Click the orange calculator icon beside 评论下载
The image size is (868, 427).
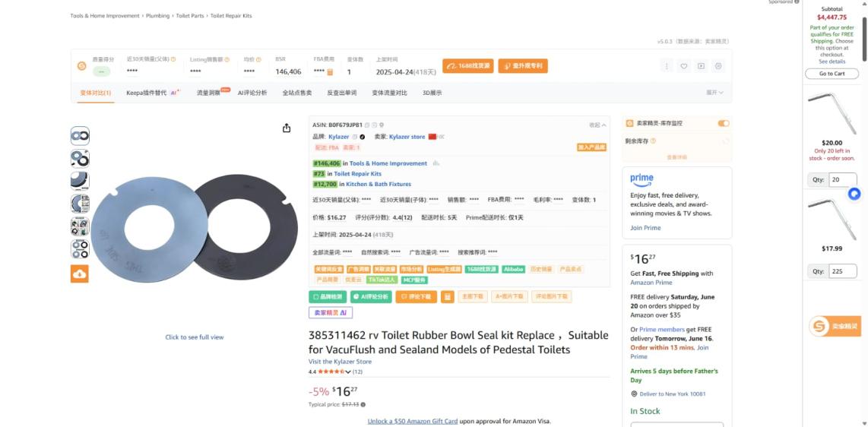click(x=448, y=297)
